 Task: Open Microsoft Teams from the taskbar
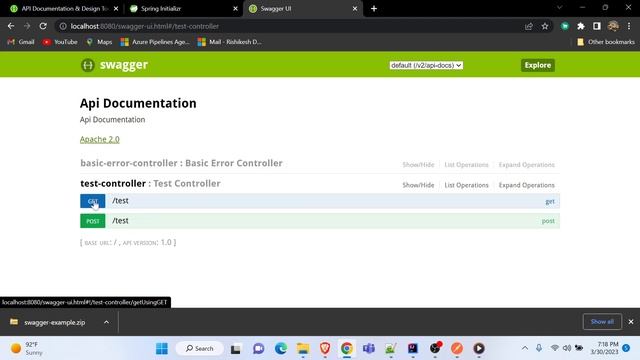[x=369, y=349]
